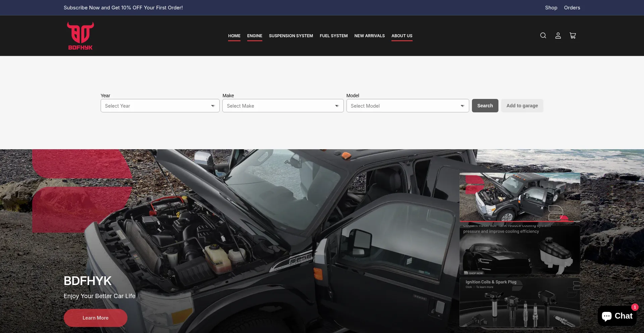Click the red Learn More button
This screenshot has height=333, width=644.
(96, 318)
